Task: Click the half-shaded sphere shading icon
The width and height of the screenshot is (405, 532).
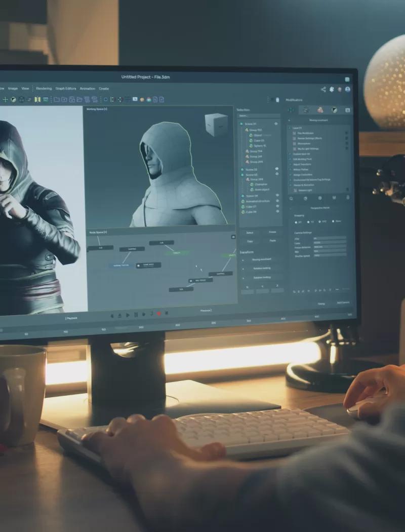Action: tap(14, 99)
